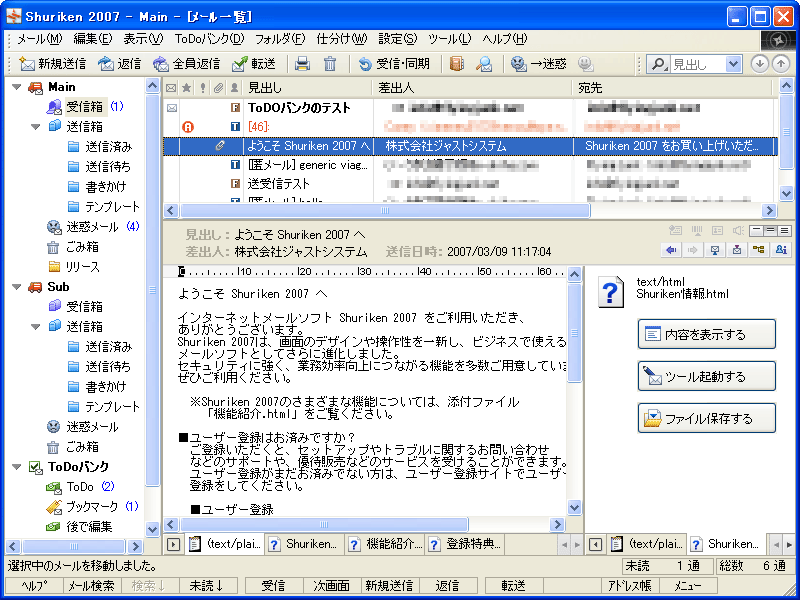
Task: Open the リリース folder
Action: pos(74,267)
